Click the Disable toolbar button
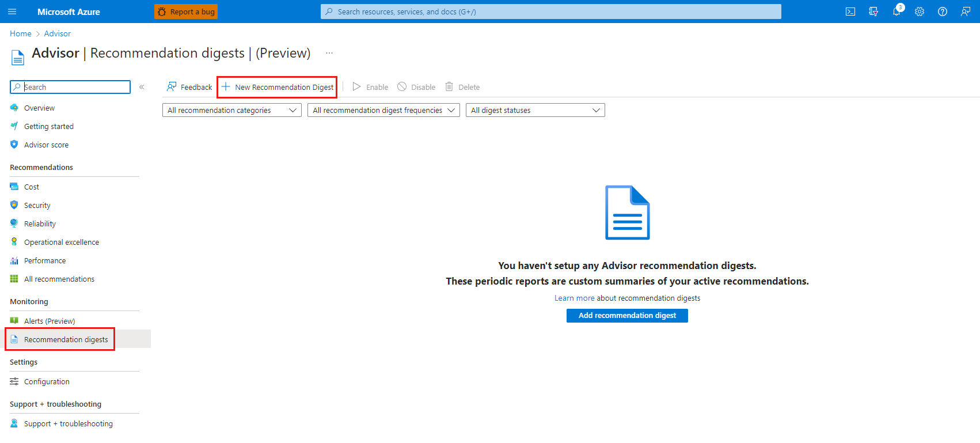Viewport: 980px width, 443px height. tap(417, 87)
